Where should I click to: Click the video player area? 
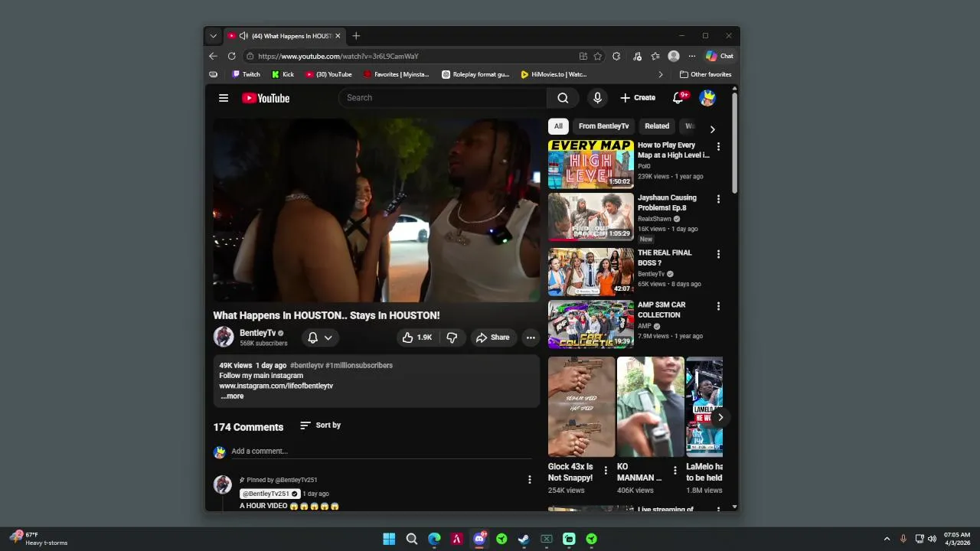(x=376, y=210)
